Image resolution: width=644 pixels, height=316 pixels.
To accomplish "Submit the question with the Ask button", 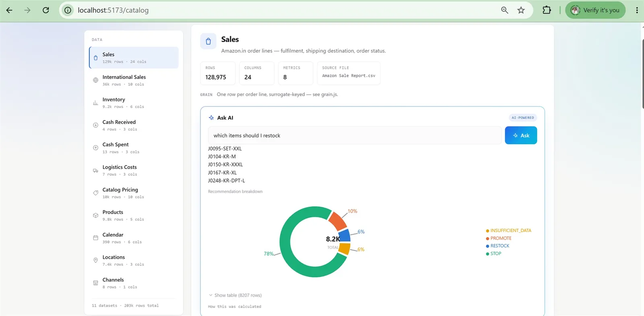I will [521, 135].
